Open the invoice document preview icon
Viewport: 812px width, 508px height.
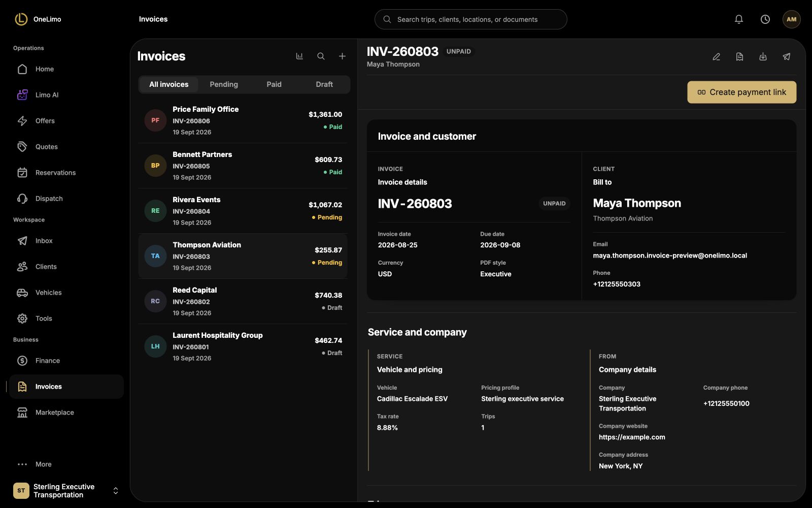(x=739, y=57)
